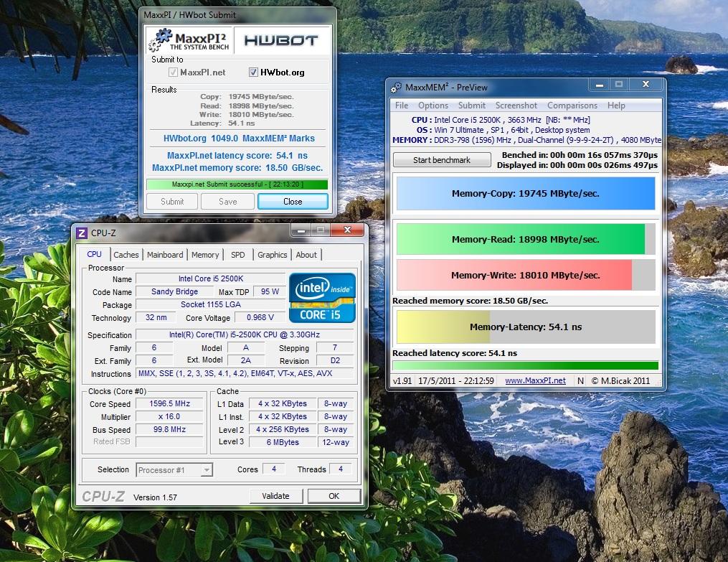Viewport: 728px width, 562px height.
Task: Switch to the About tab in CPU-Z
Action: pyautogui.click(x=306, y=255)
